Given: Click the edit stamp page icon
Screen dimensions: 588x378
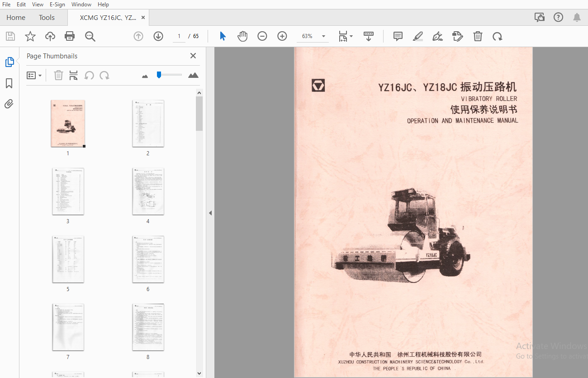Looking at the screenshot, I should click(458, 36).
